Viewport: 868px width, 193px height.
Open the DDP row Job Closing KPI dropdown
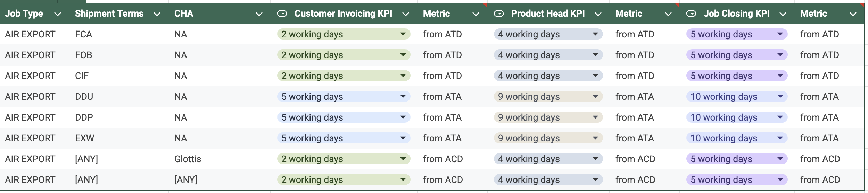780,117
